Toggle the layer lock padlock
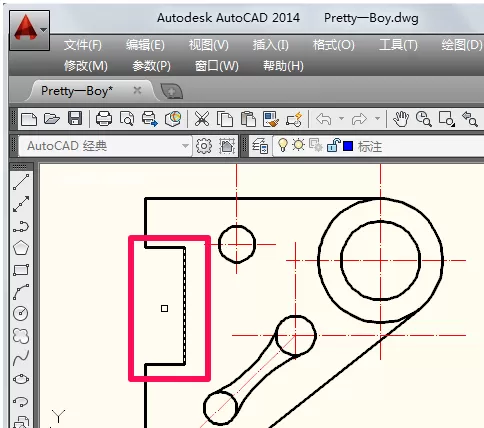This screenshot has width=484, height=428. click(x=333, y=145)
